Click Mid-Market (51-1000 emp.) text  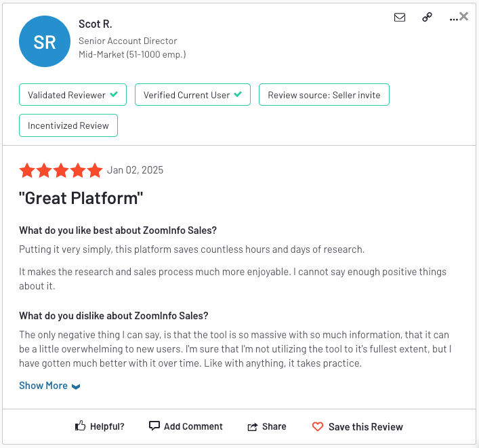coord(132,54)
